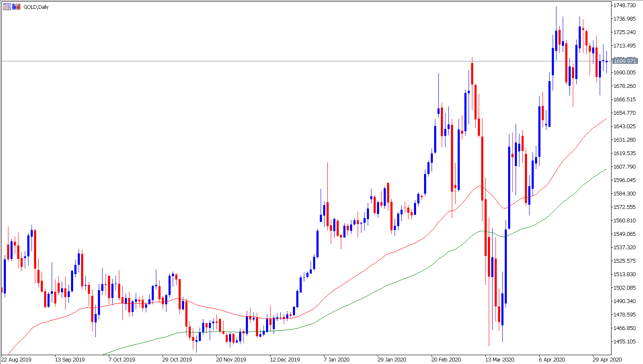643x364 pixels.
Task: Click the 1549.065 price scale label
Action: (x=625, y=234)
